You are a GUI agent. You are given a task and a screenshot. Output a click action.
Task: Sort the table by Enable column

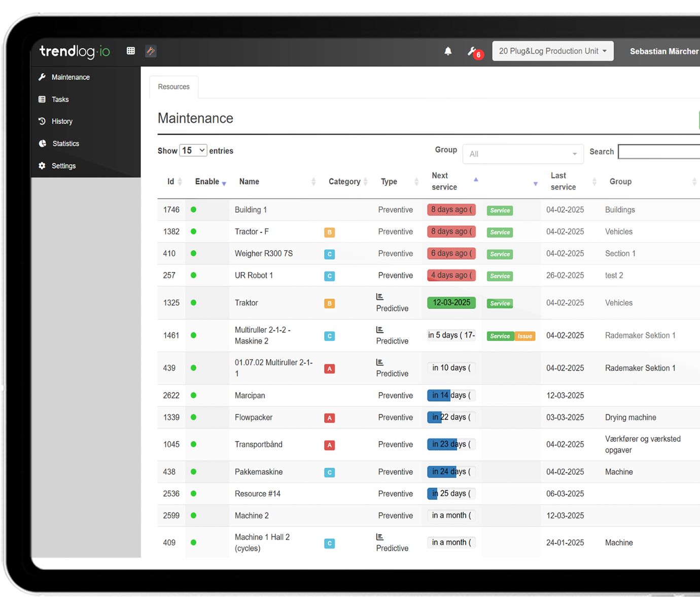tap(210, 182)
